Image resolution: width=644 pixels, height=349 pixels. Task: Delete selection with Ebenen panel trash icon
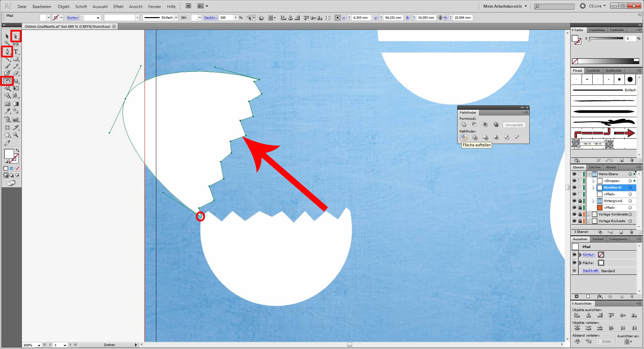631,232
